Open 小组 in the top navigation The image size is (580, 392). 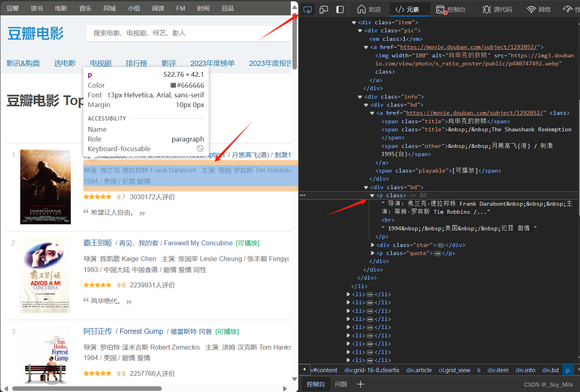point(134,8)
